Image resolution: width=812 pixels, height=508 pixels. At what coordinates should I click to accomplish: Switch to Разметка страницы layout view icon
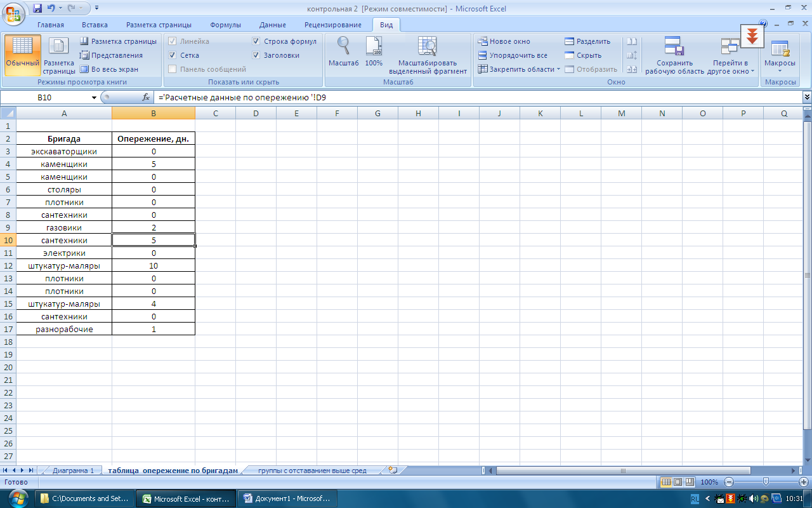[x=59, y=53]
